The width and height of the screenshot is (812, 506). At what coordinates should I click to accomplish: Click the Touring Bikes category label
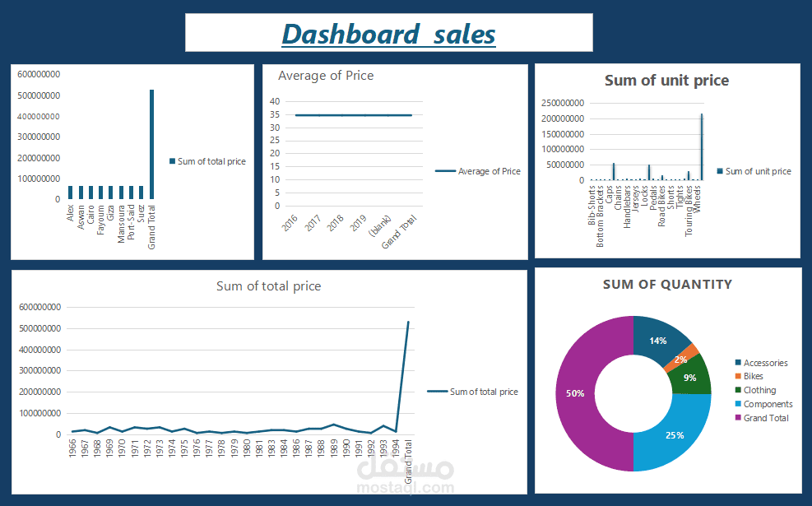pyautogui.click(x=689, y=211)
